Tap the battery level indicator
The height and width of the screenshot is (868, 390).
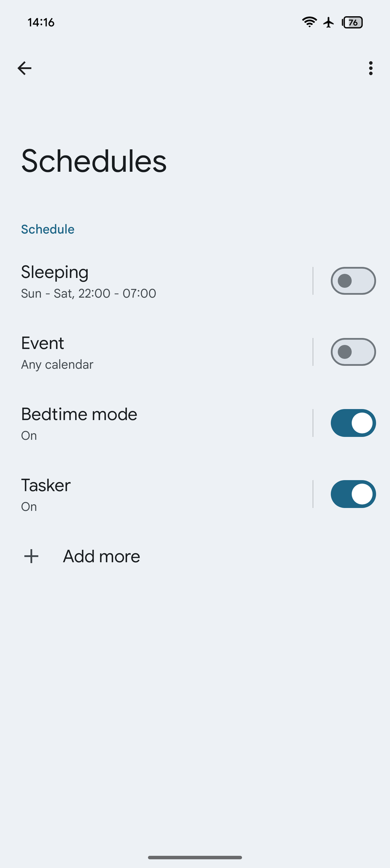pyautogui.click(x=352, y=22)
